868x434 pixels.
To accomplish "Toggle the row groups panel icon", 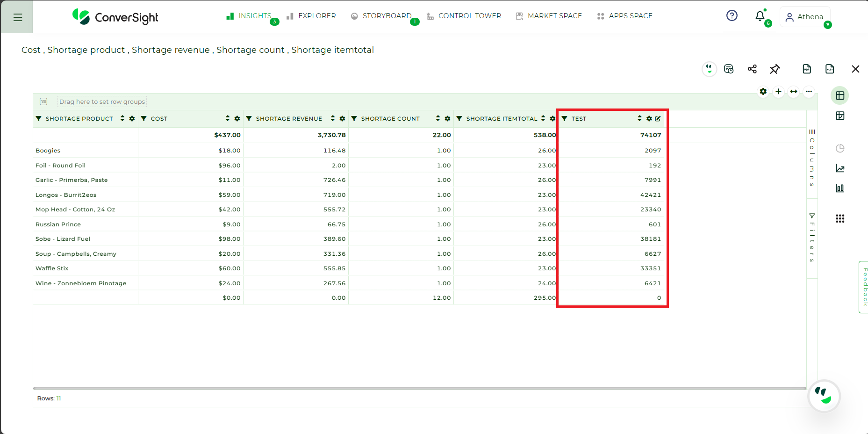I will (43, 101).
